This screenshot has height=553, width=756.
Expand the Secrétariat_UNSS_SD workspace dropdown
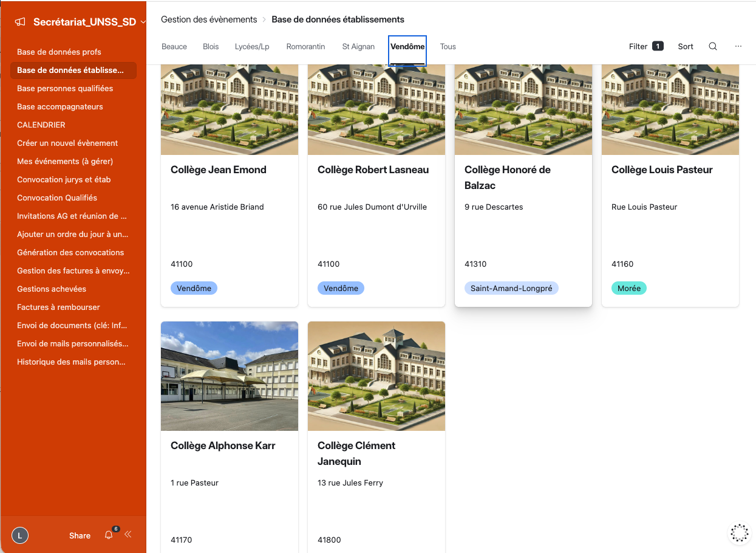pyautogui.click(x=143, y=22)
